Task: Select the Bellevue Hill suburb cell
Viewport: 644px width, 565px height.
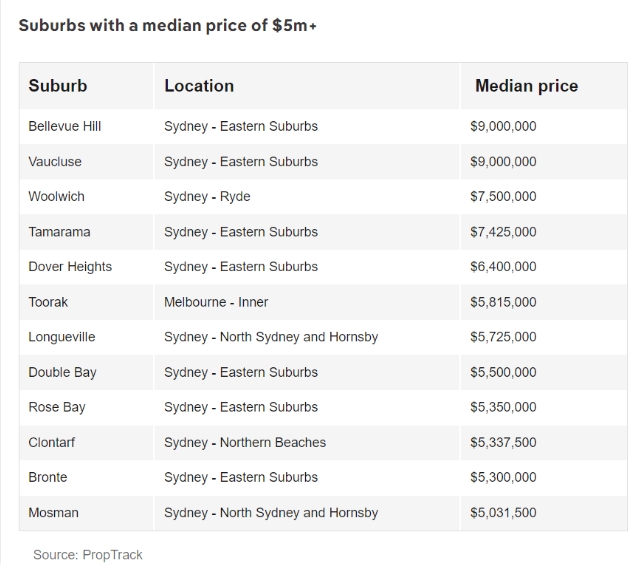Action: pos(86,126)
